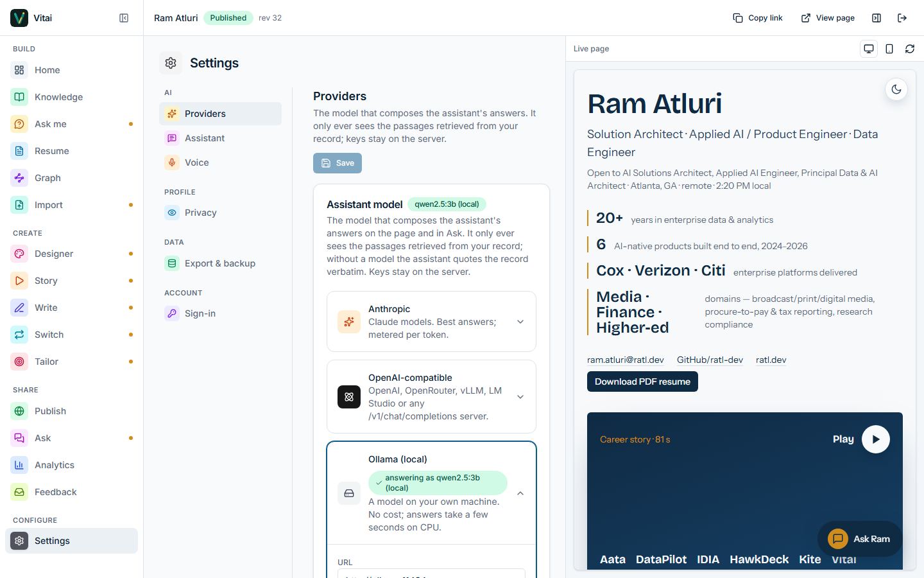Screen dimensions: 924x578
Task: Save the provider settings
Action: pos(338,163)
